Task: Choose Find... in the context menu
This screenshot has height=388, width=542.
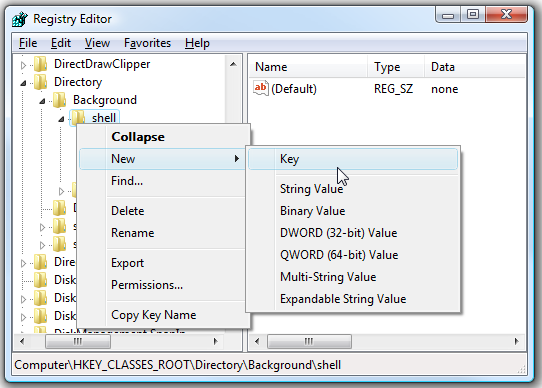Action: [162, 181]
